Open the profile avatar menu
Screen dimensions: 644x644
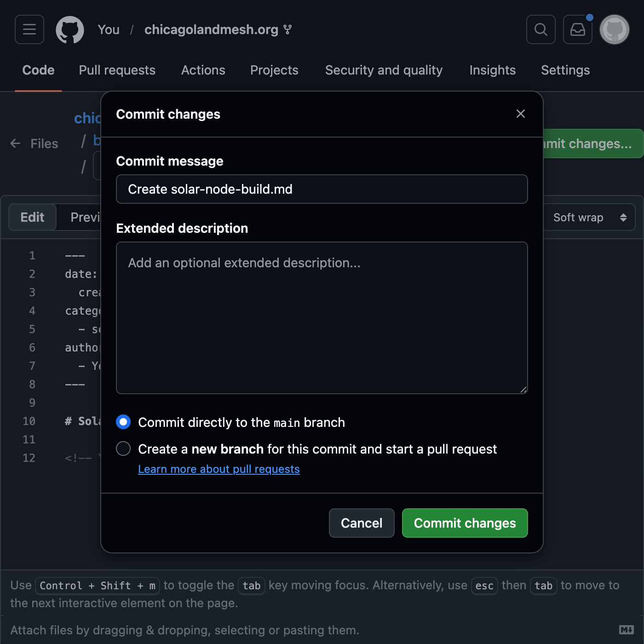[x=614, y=29]
